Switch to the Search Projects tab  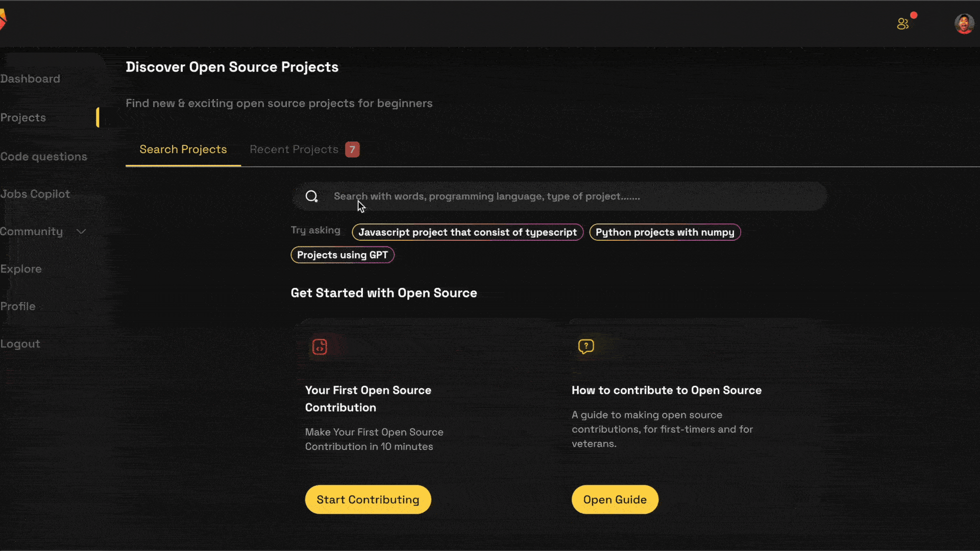183,149
